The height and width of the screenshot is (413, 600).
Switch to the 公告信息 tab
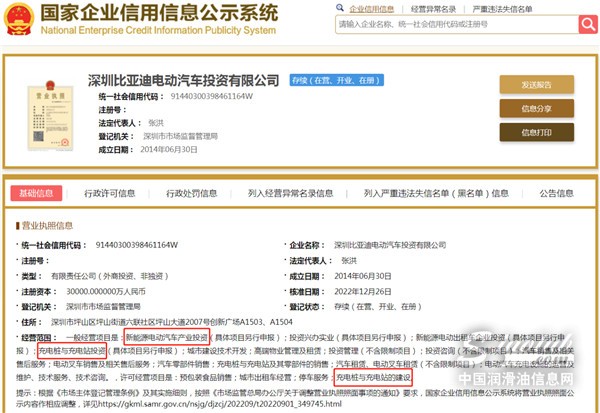click(x=556, y=193)
